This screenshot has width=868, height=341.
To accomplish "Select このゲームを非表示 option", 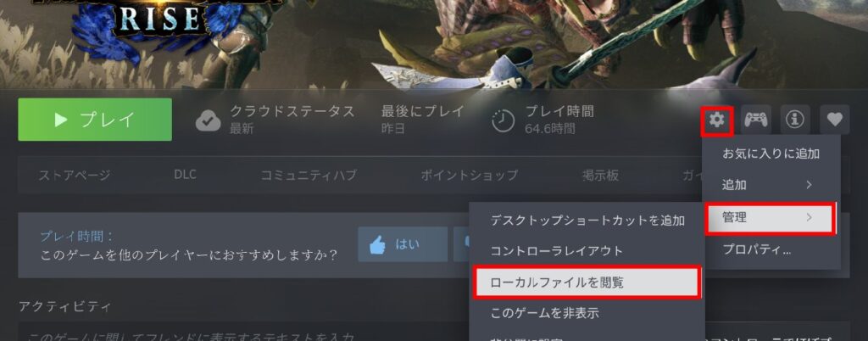I will [587, 313].
